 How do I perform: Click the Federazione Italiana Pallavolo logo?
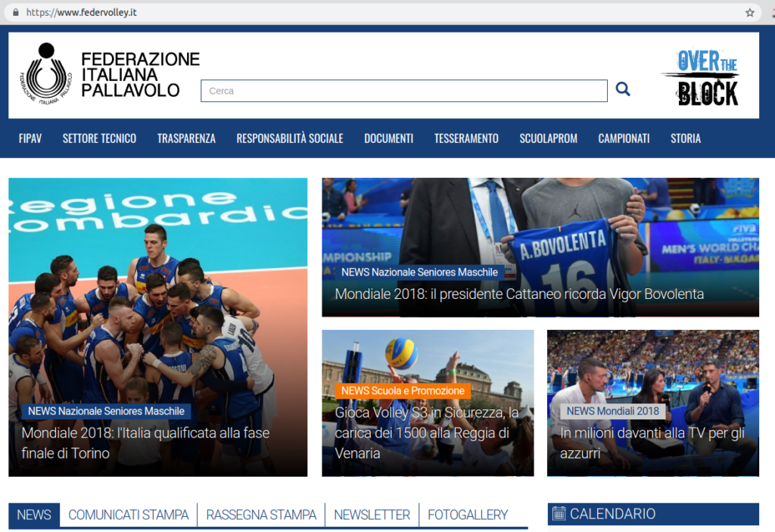(x=110, y=75)
